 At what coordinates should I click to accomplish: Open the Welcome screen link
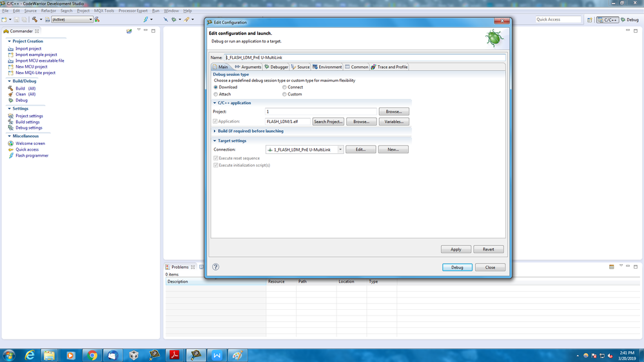pyautogui.click(x=30, y=143)
